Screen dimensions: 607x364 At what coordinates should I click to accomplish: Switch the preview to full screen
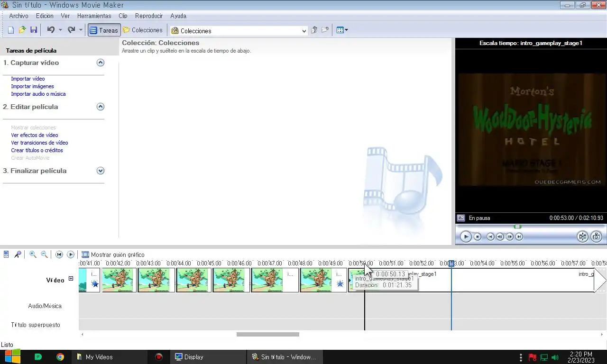point(461,218)
